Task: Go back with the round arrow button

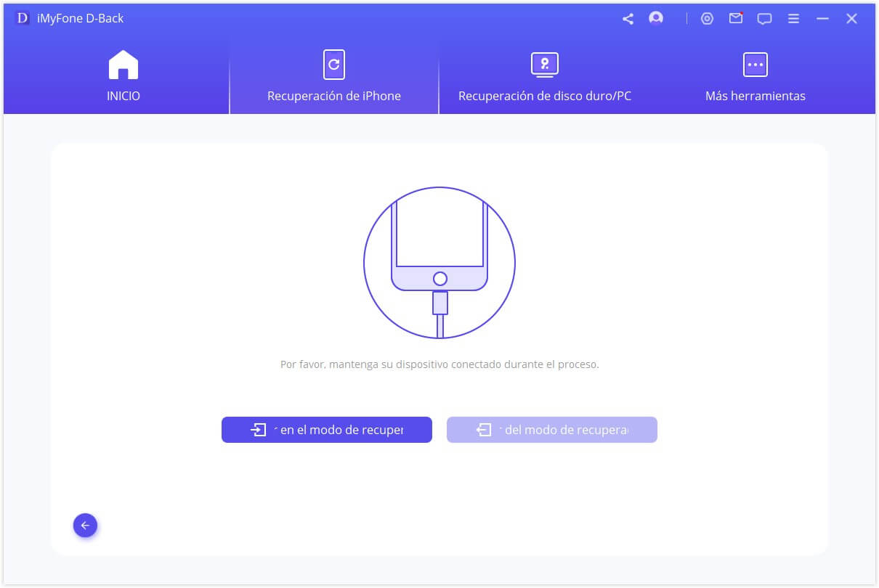Action: coord(85,526)
